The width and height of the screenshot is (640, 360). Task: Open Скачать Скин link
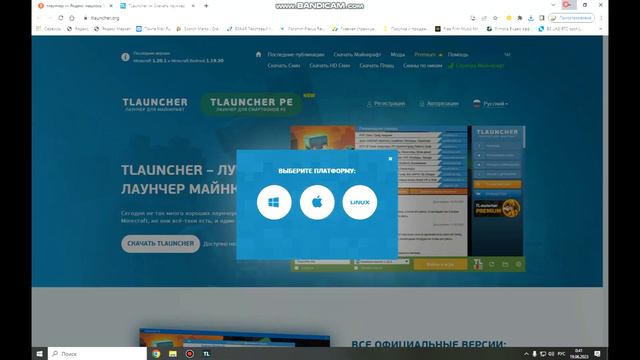click(284, 65)
